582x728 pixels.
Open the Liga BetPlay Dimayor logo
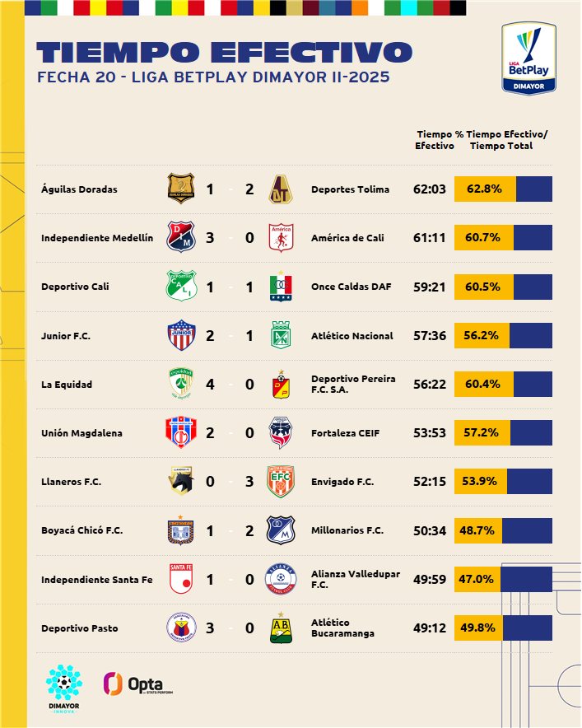529,58
